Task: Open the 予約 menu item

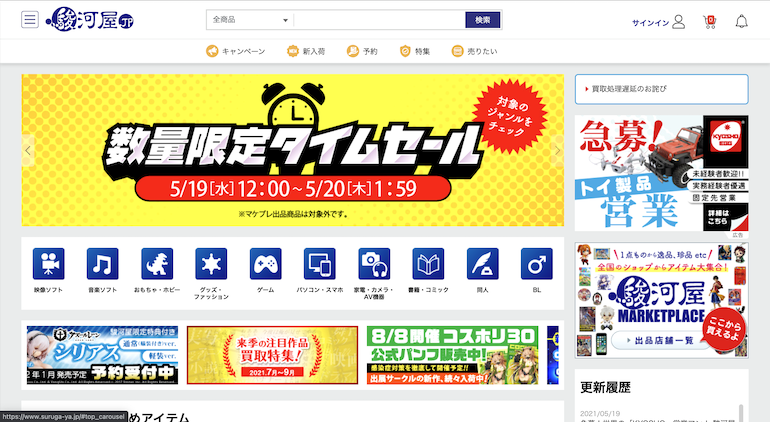Action: coord(362,51)
